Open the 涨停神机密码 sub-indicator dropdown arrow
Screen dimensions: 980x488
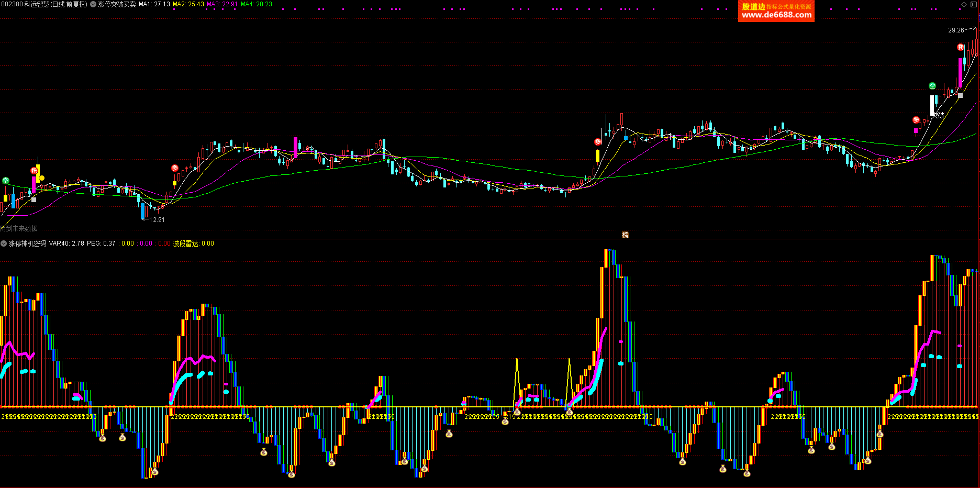[4, 243]
